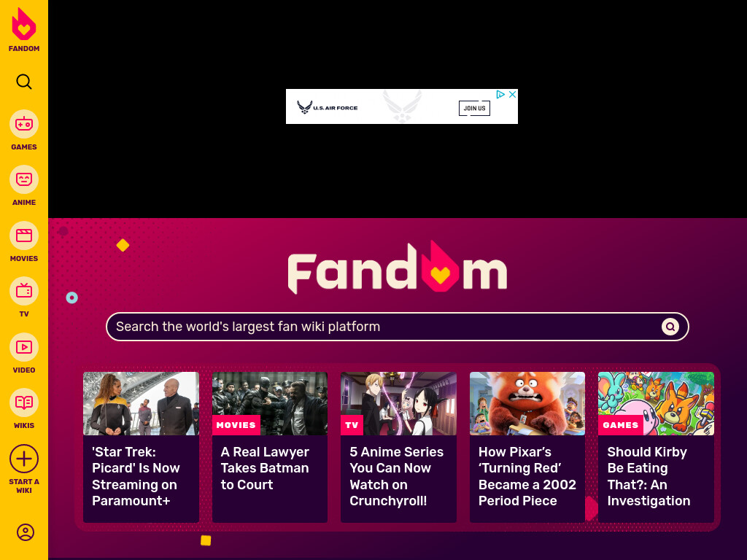The height and width of the screenshot is (560, 747).
Task: Open Pixar's Turning Red article image
Action: [527, 404]
